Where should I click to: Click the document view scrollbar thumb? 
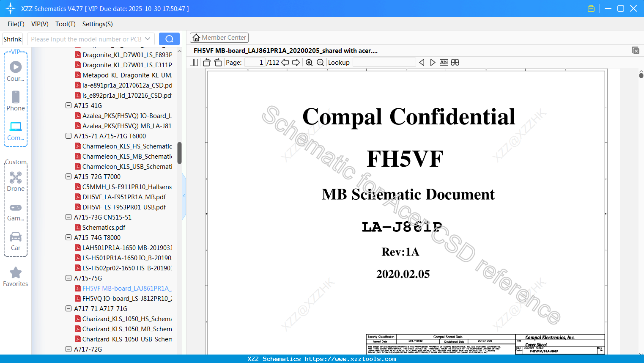click(x=641, y=75)
